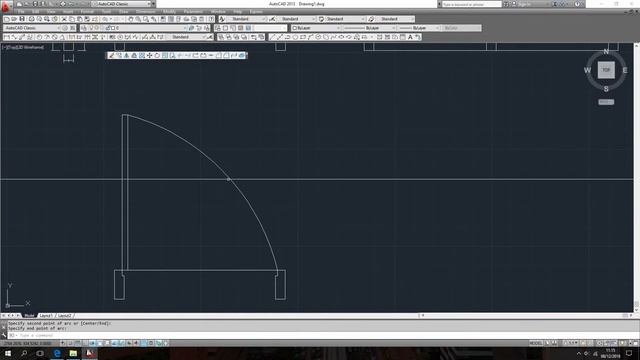
Task: Select the Move tool in Modify toolbar
Action: click(149, 55)
